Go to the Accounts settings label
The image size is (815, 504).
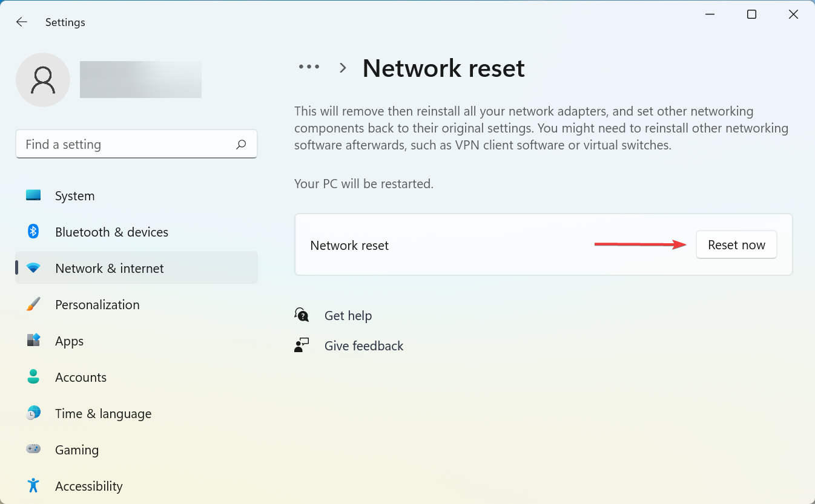81,377
